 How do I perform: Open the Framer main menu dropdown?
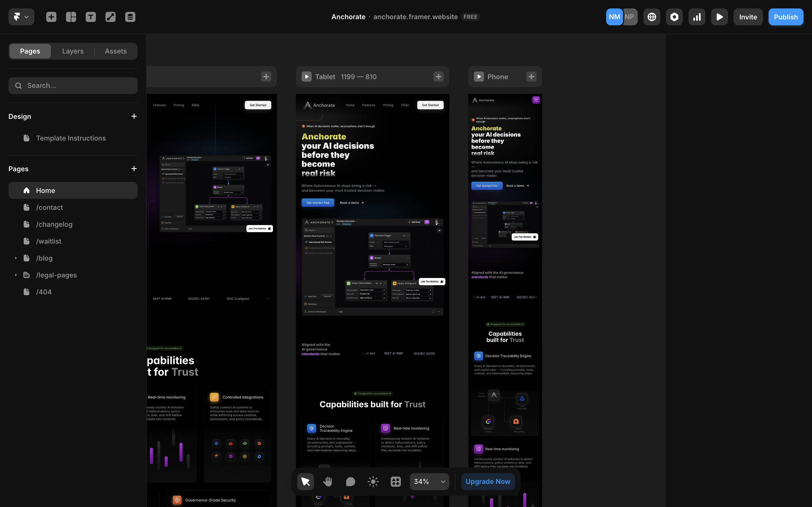click(x=21, y=17)
